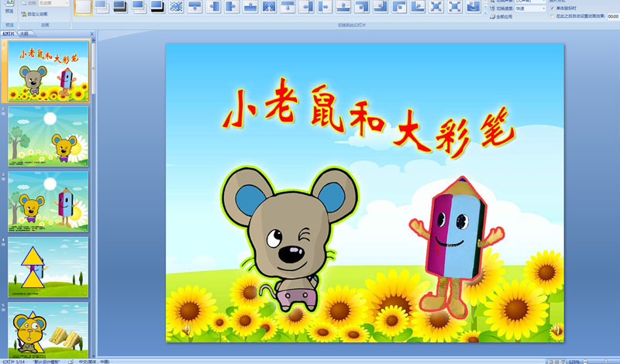The image size is (620, 364).
Task: Click 全部应用 apply to all
Action: tap(501, 16)
